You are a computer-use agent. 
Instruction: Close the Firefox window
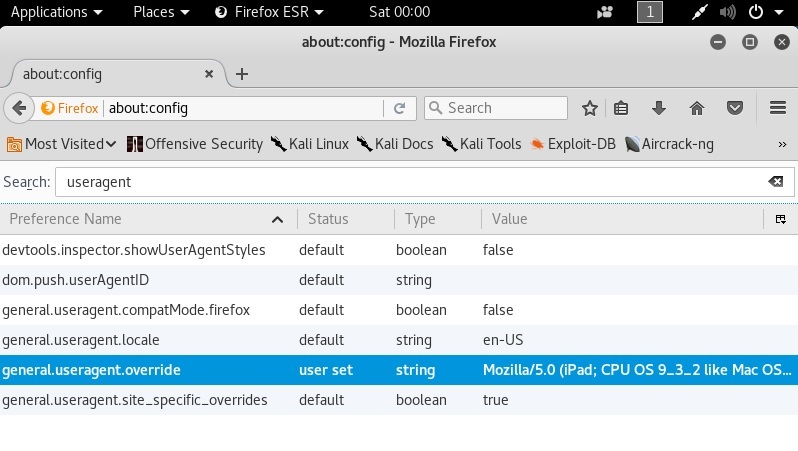(x=782, y=42)
